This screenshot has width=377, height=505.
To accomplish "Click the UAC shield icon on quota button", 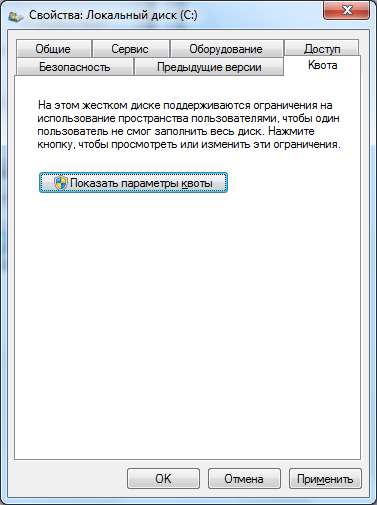I will pyautogui.click(x=61, y=183).
